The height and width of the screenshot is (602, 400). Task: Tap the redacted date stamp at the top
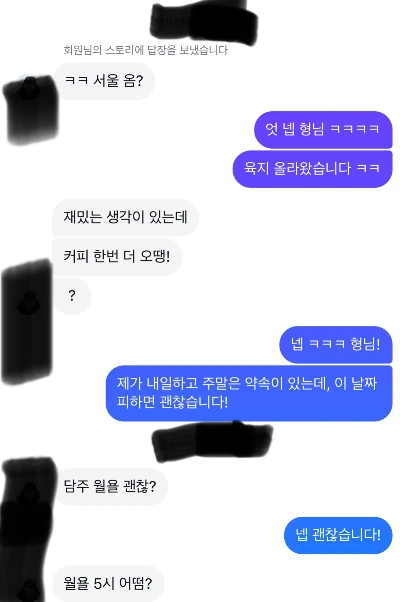pyautogui.click(x=203, y=20)
